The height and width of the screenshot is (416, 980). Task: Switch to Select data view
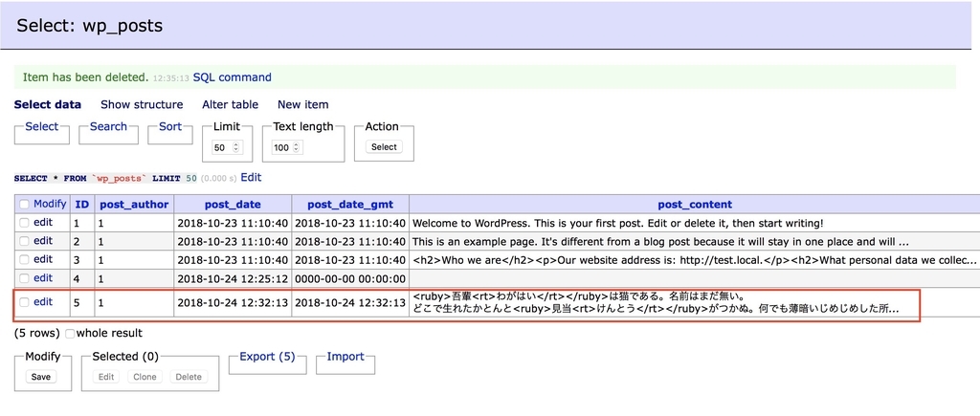click(48, 104)
